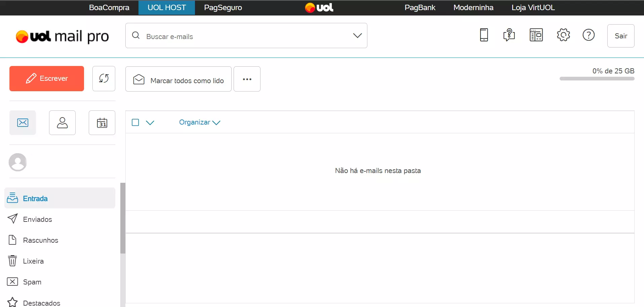
Task: Tick the select all emails checkbox
Action: tap(135, 123)
